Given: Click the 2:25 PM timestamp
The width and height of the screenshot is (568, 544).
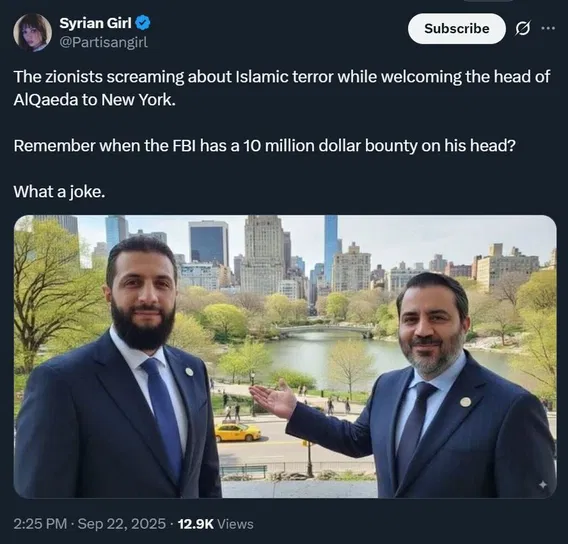Looking at the screenshot, I should [x=40, y=524].
